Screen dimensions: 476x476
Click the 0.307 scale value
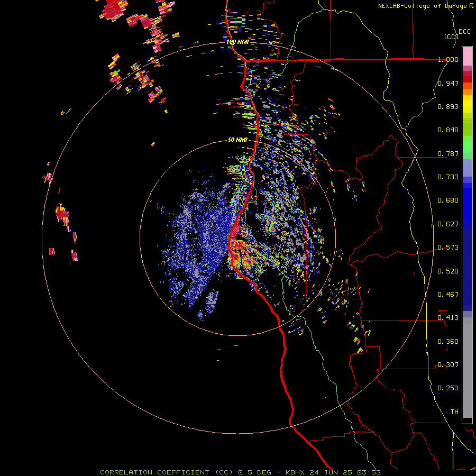click(448, 365)
